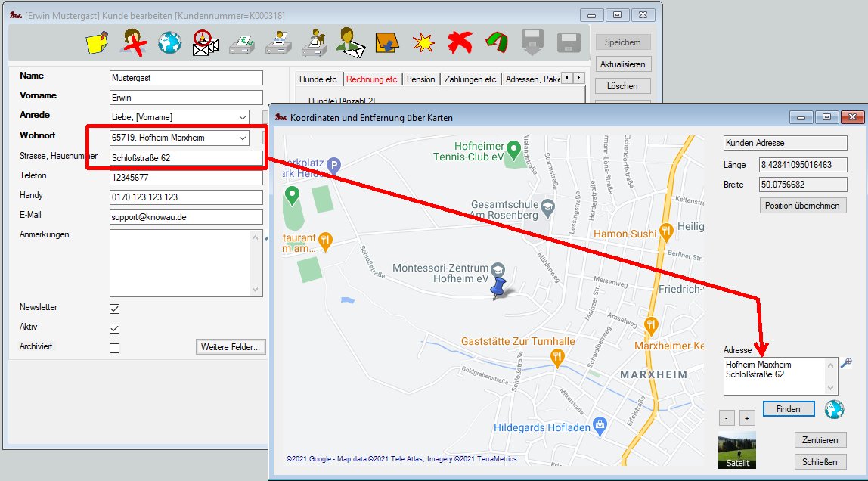Click the clock with envelopes icon
Image resolution: width=868 pixels, height=481 pixels.
(205, 42)
